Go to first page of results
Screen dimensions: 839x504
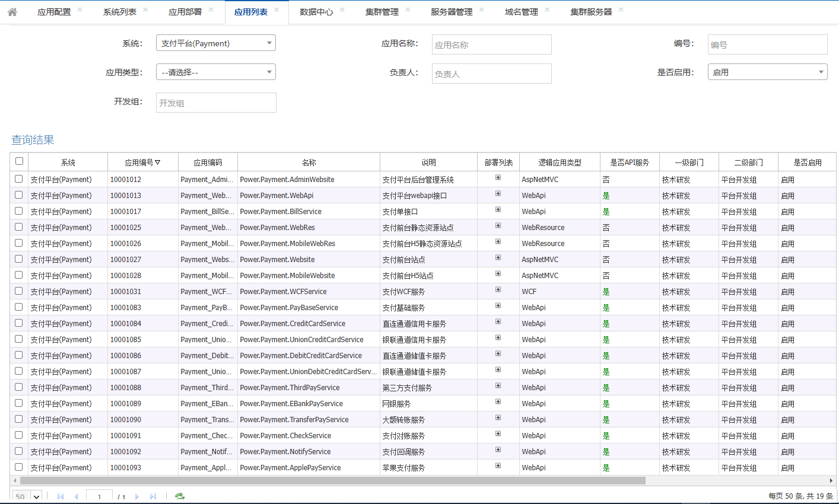(x=61, y=496)
